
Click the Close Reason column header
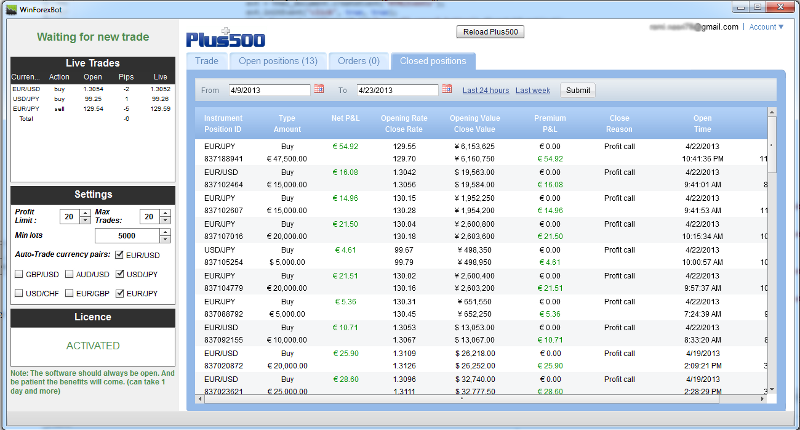click(x=619, y=123)
